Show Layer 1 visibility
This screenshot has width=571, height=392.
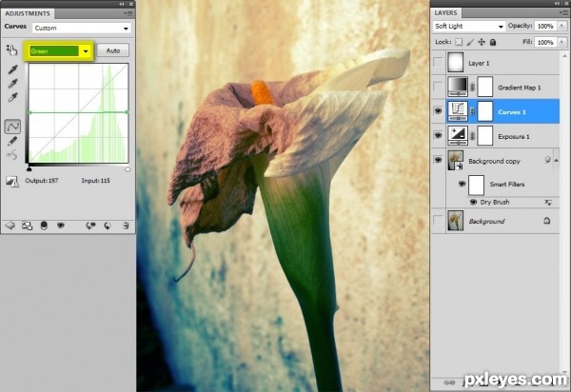click(438, 62)
